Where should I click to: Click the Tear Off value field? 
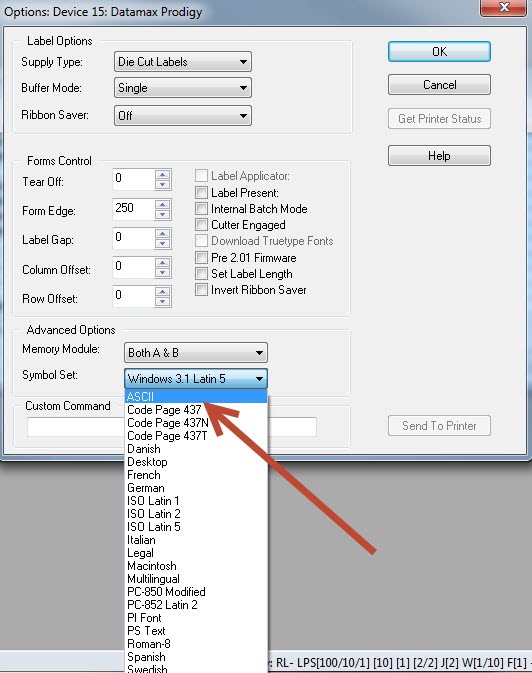(134, 179)
